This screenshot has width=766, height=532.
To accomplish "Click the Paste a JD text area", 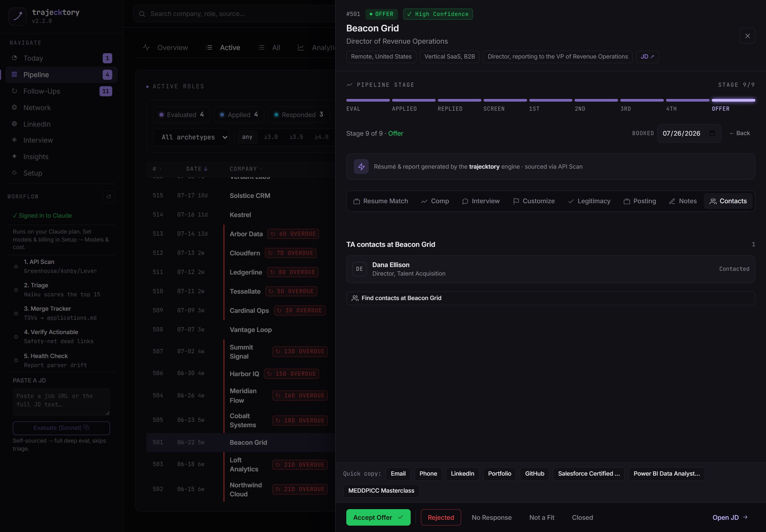I will pos(61,402).
